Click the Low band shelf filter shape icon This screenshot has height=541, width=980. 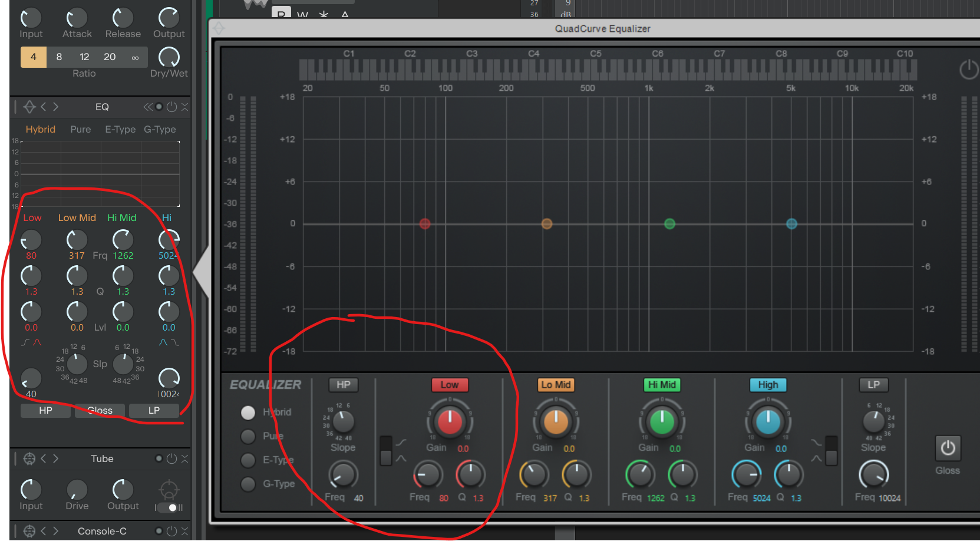point(26,342)
